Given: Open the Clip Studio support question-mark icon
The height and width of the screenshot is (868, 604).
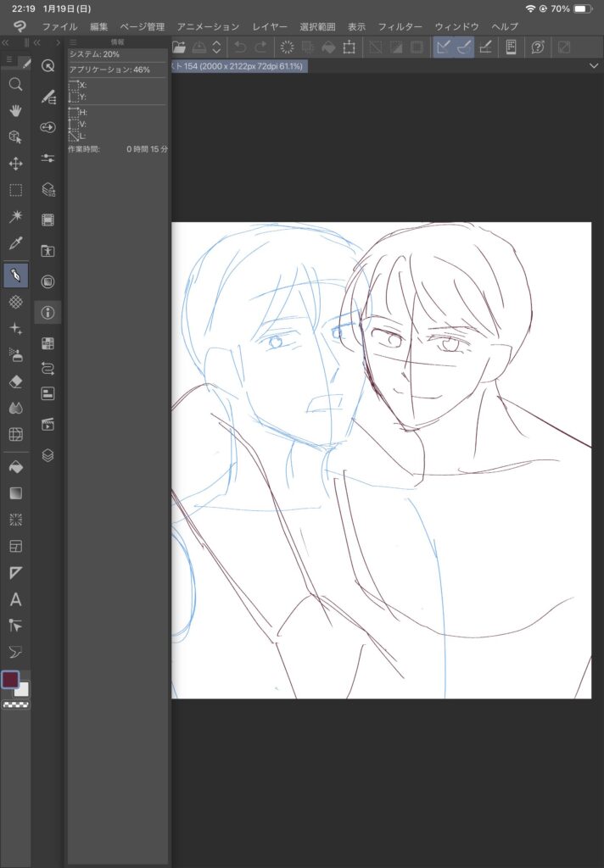Looking at the screenshot, I should click(538, 47).
